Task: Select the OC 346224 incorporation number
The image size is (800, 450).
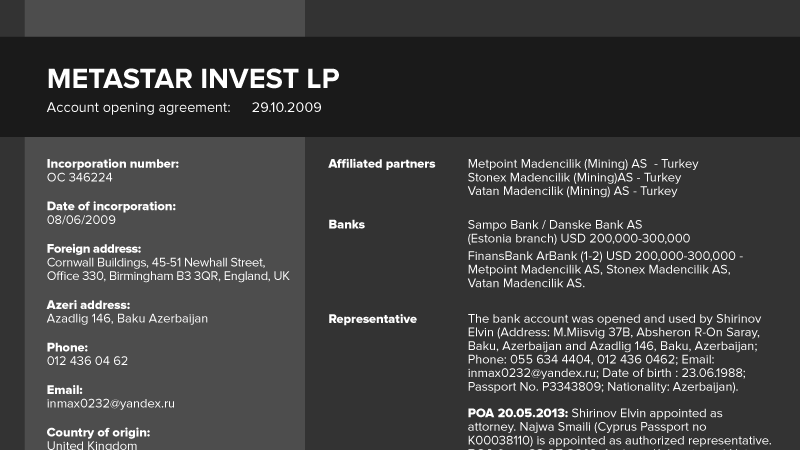Action: (80, 178)
